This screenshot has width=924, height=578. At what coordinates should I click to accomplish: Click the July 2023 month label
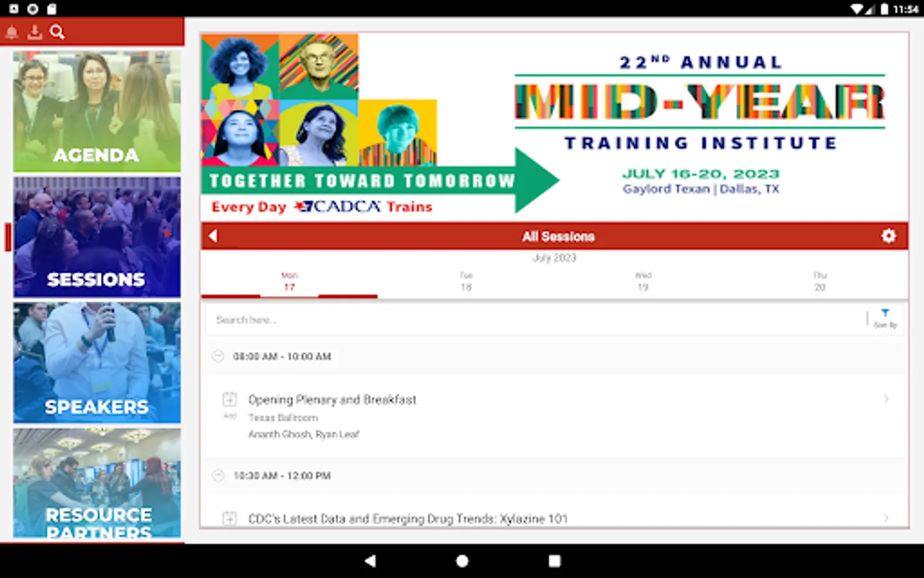[554, 258]
